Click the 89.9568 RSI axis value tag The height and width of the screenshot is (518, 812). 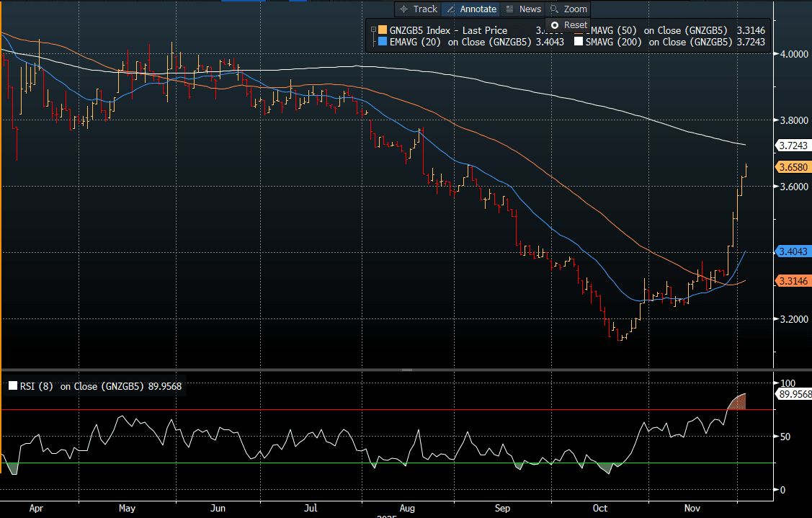click(x=793, y=395)
